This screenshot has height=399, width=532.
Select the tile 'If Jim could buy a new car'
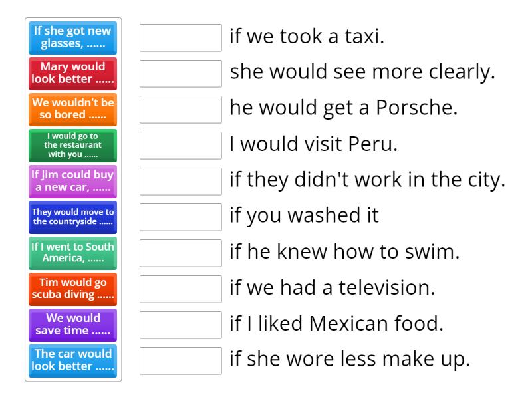coord(72,182)
